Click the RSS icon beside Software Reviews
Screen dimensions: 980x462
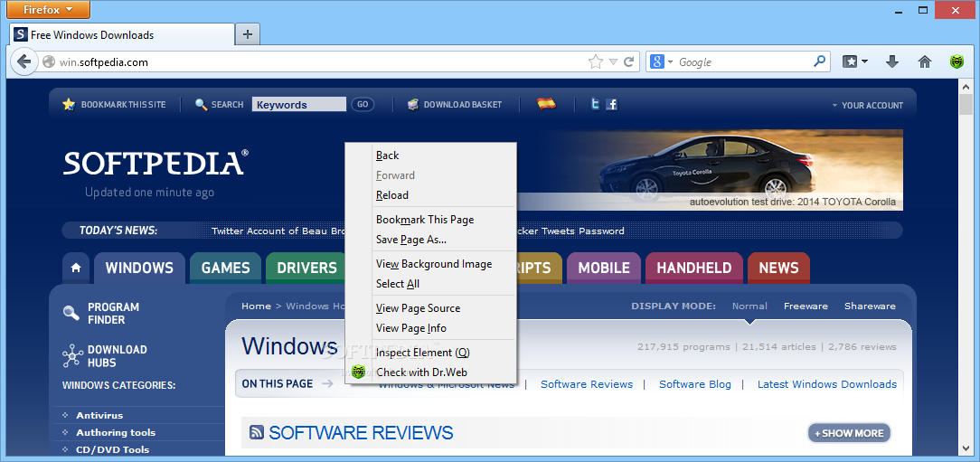tap(256, 432)
